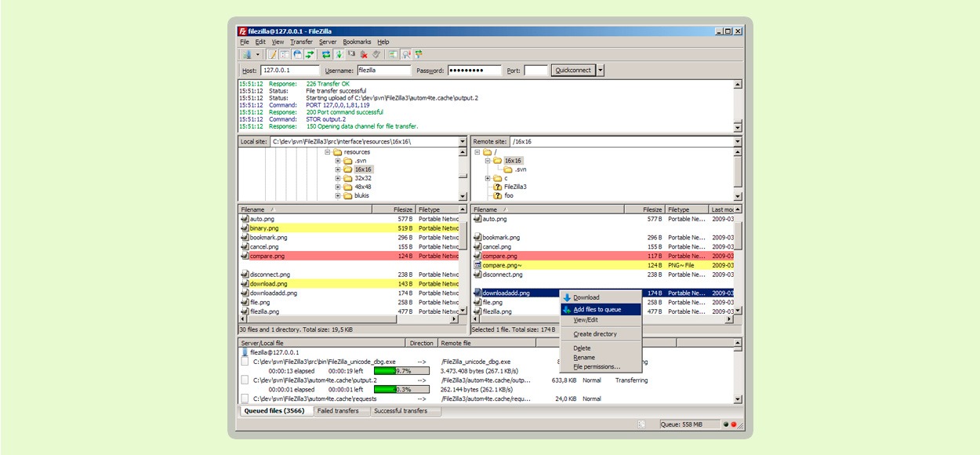The width and height of the screenshot is (980, 455).
Task: Toggle the remote directory tree display
Action: pos(297,55)
